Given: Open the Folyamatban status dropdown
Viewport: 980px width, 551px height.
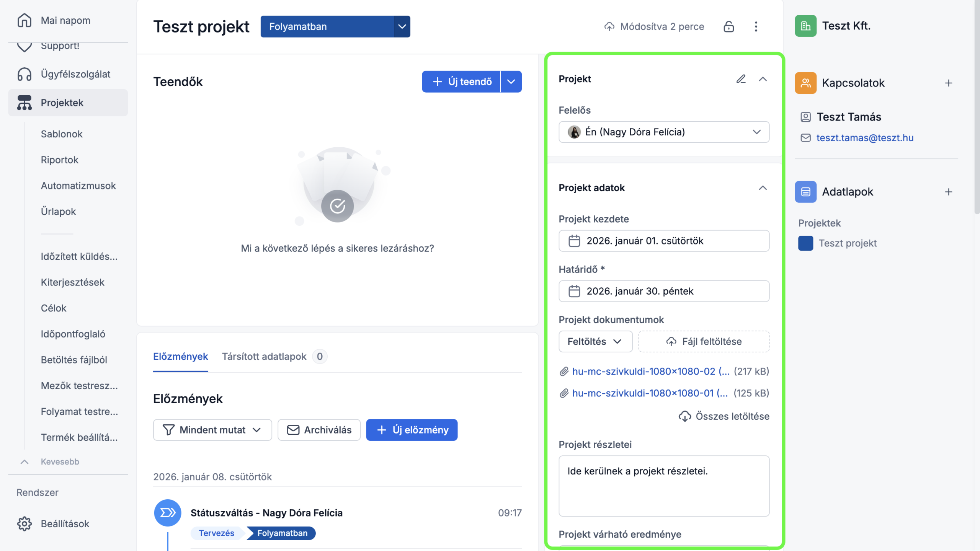Looking at the screenshot, I should pyautogui.click(x=402, y=26).
